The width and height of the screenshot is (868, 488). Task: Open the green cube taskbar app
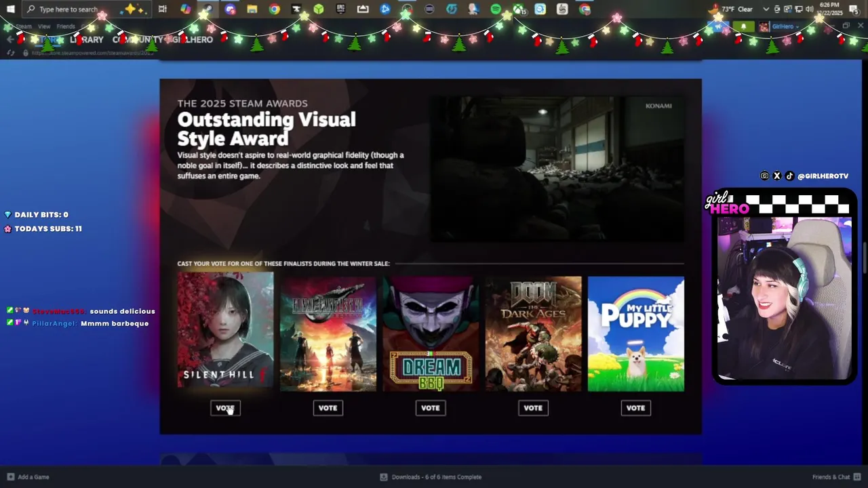click(x=319, y=9)
